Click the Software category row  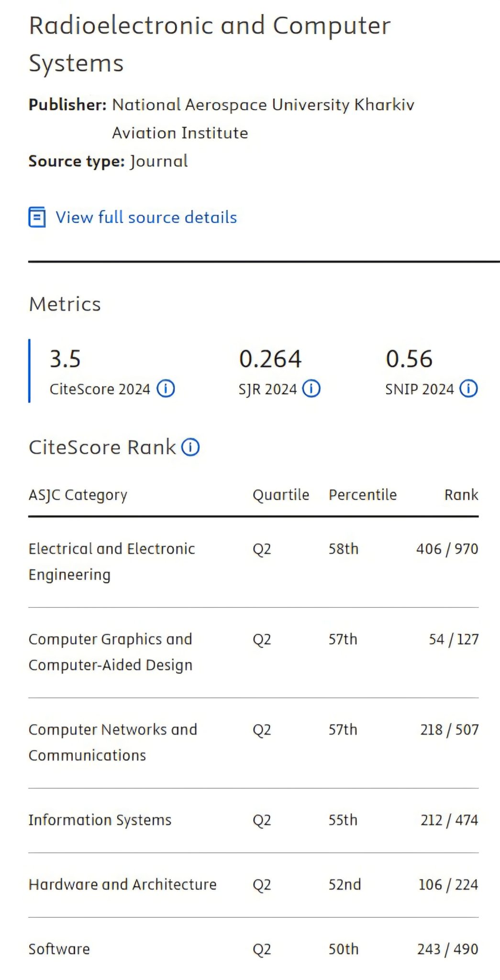[59, 949]
